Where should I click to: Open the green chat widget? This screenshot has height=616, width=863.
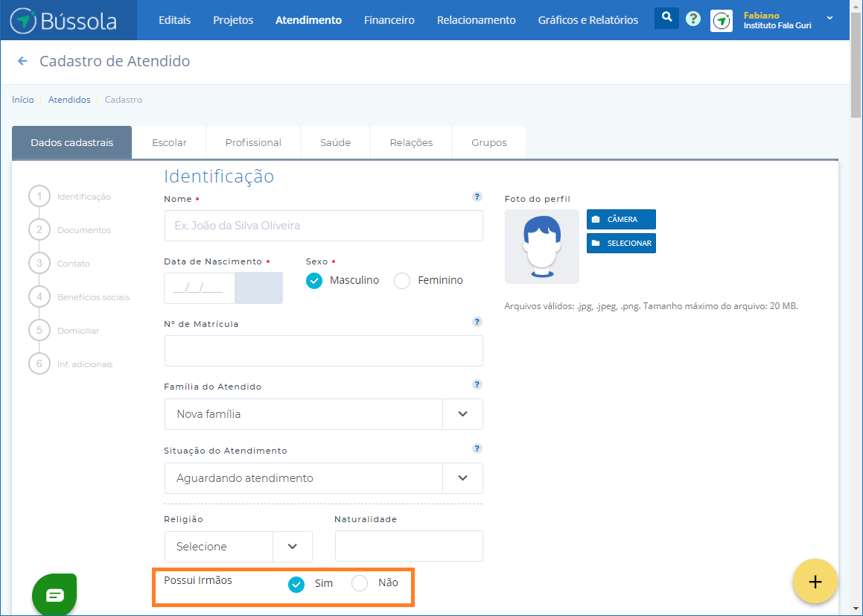[x=55, y=594]
